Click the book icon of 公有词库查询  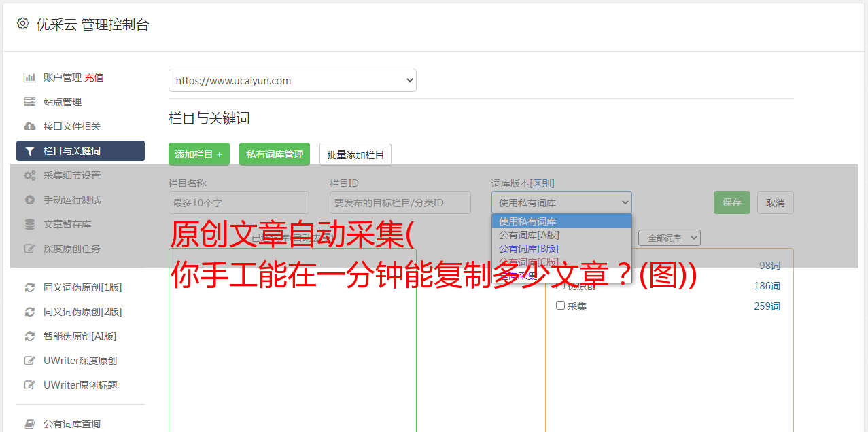pyautogui.click(x=29, y=424)
